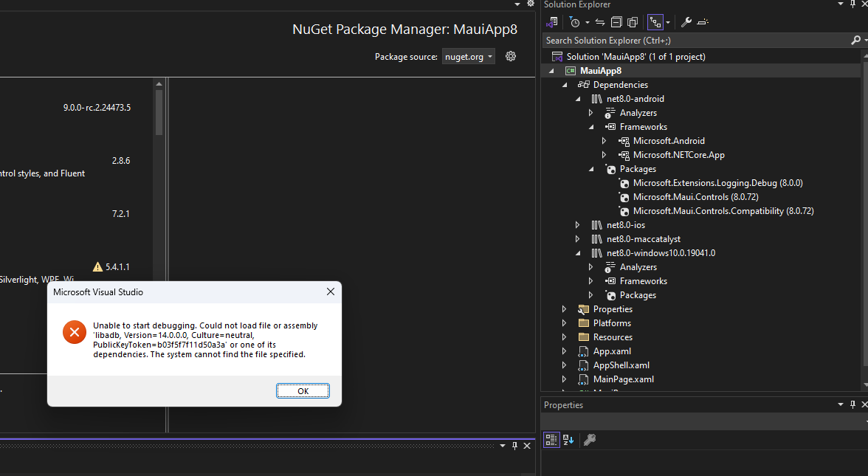Show Properties in Categorized view
The width and height of the screenshot is (868, 476).
(x=551, y=440)
